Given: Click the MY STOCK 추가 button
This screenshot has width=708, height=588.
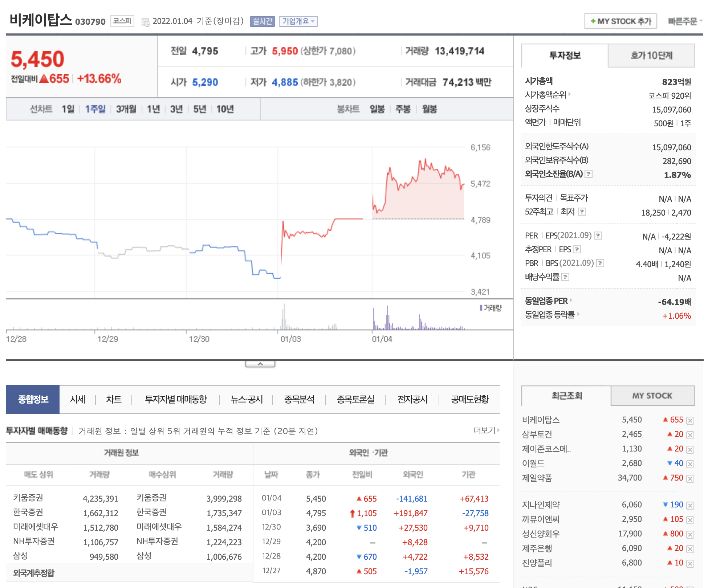Looking at the screenshot, I should [620, 21].
